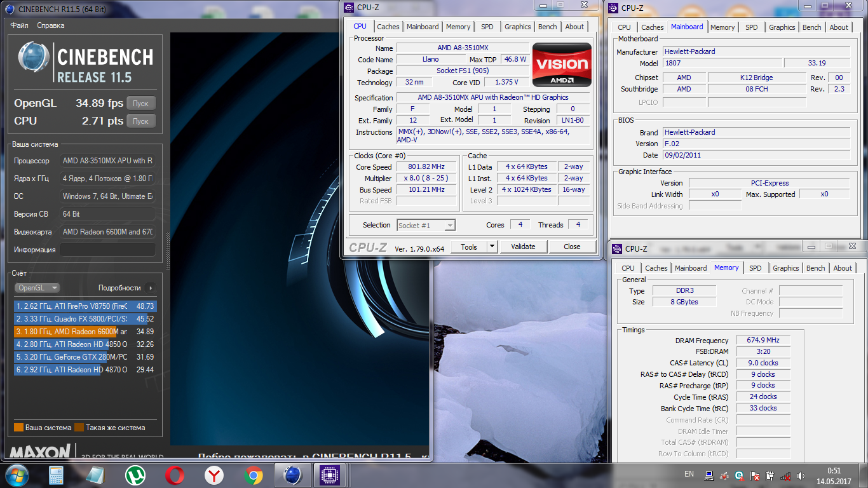Viewport: 868px width, 488px height.
Task: Select SPD tab in the Mainboard CPU-Z window
Action: [752, 27]
